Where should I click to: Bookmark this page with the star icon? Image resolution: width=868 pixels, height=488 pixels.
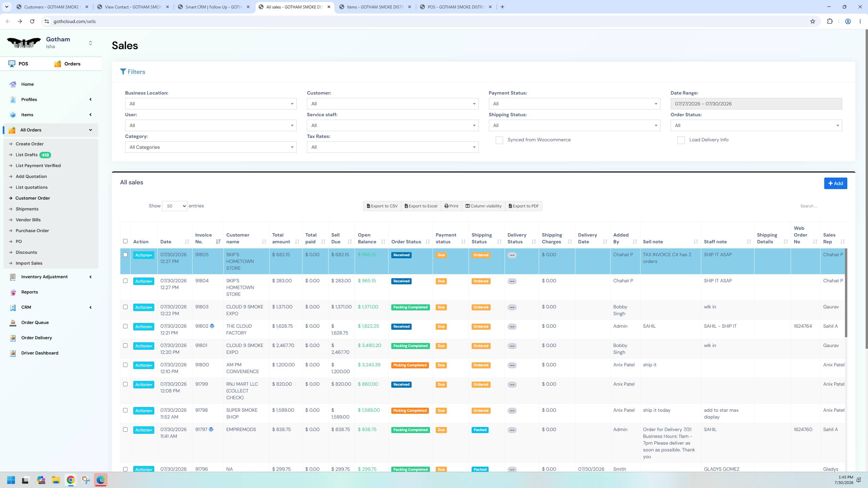[x=812, y=21]
